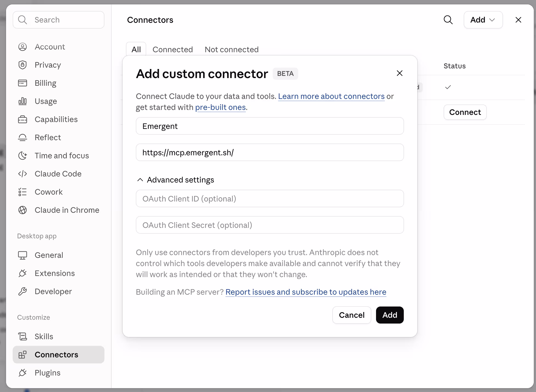Select Reflect in the sidebar

(x=59, y=137)
